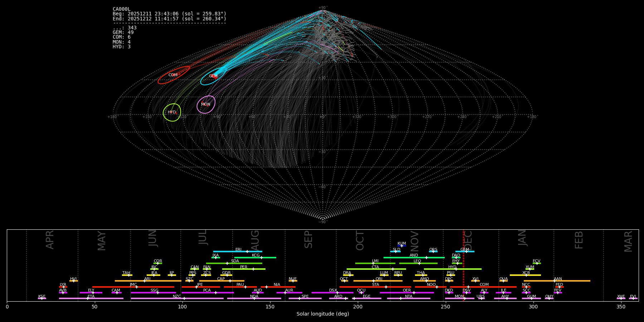This screenshot has width=644, height=322.
Task: Click the 350 tick label on the longitude axis
Action: click(621, 307)
